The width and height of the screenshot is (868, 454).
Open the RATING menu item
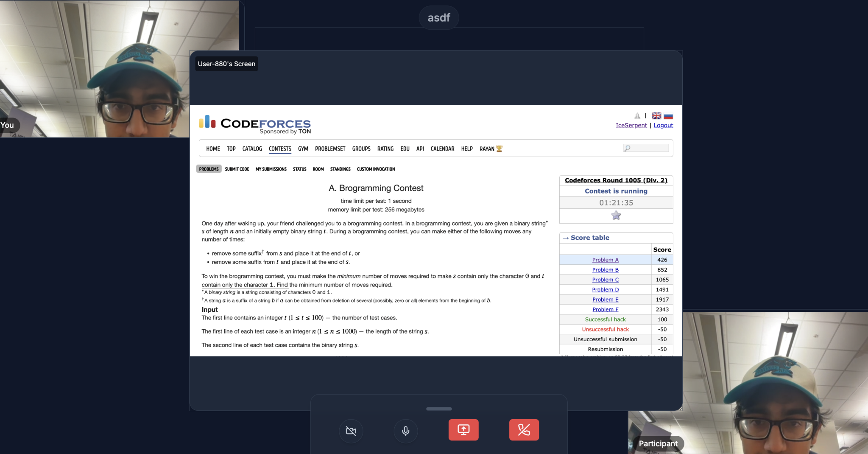coord(385,149)
